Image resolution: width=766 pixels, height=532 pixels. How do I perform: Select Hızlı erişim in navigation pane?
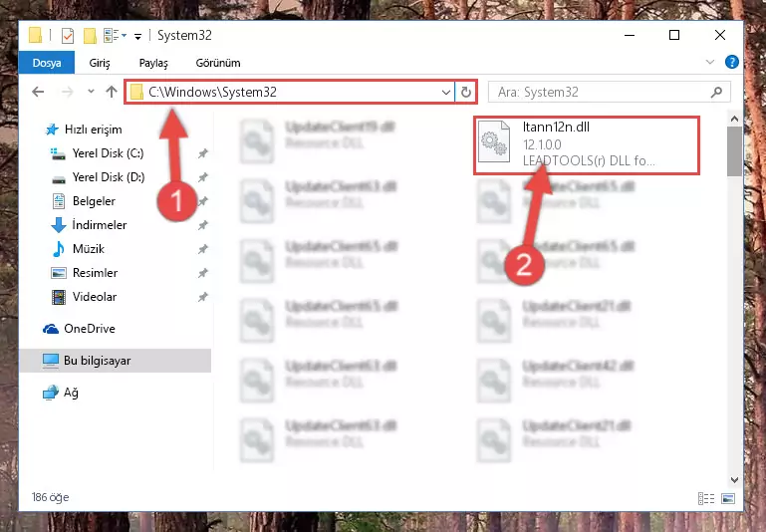tap(83, 130)
